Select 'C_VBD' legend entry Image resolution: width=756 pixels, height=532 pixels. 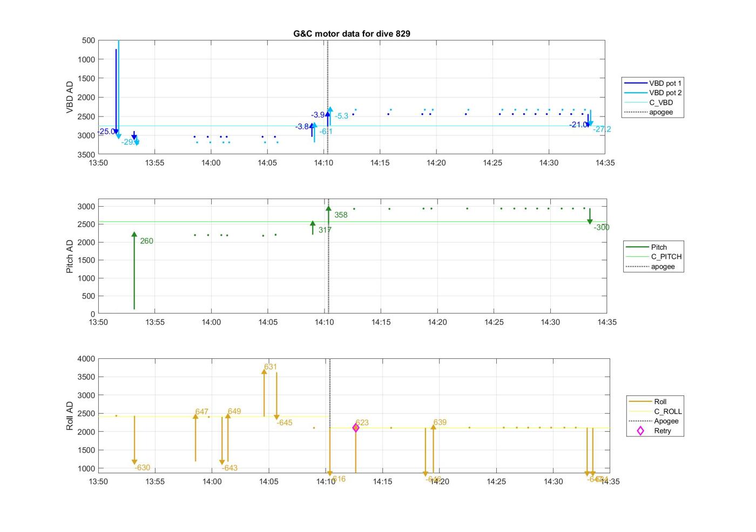pos(649,103)
